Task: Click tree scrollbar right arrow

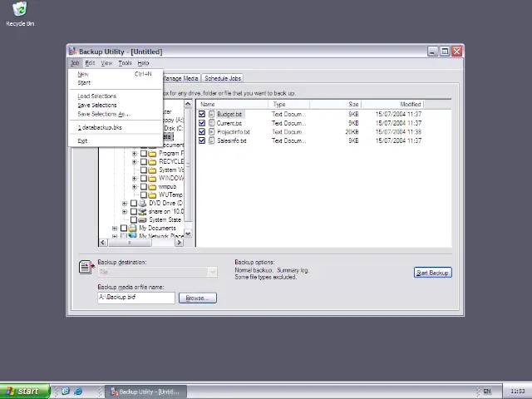Action: tap(180, 243)
